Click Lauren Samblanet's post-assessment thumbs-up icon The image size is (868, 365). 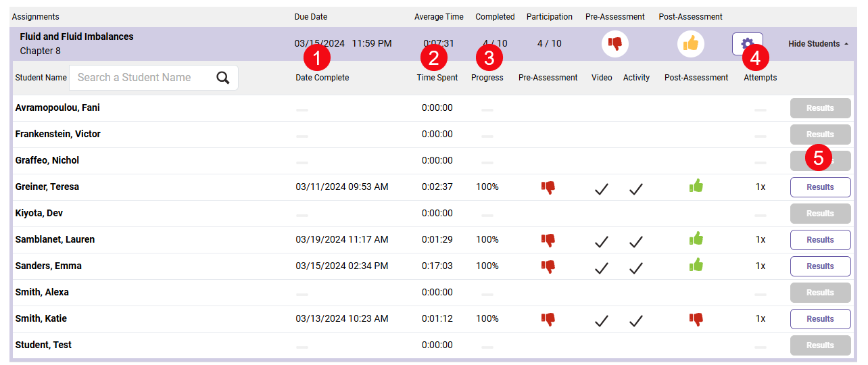click(696, 239)
